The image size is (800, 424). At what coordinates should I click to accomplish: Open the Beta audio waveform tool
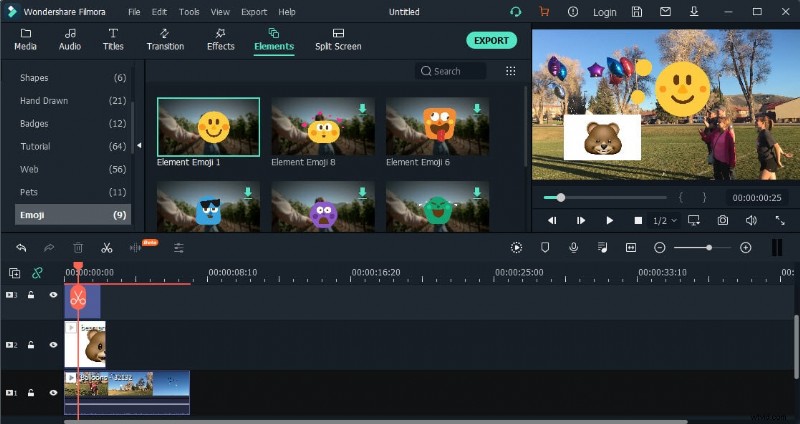tap(136, 248)
